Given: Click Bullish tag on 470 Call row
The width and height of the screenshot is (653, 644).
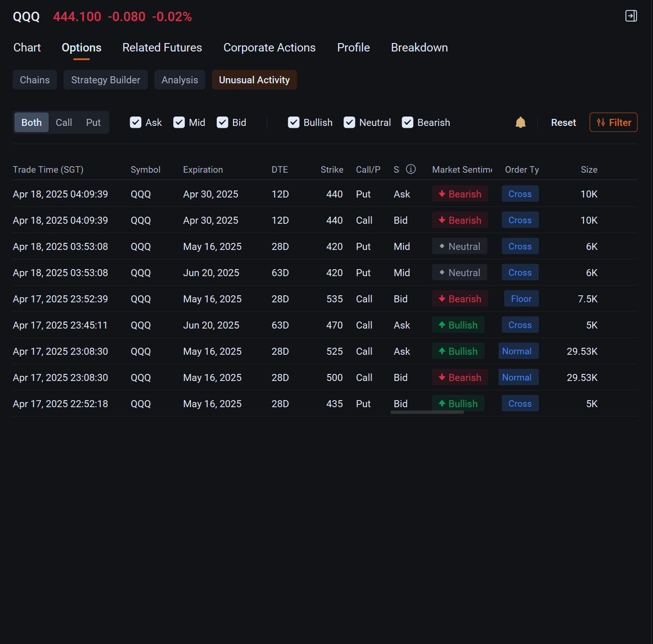Looking at the screenshot, I should pos(458,325).
